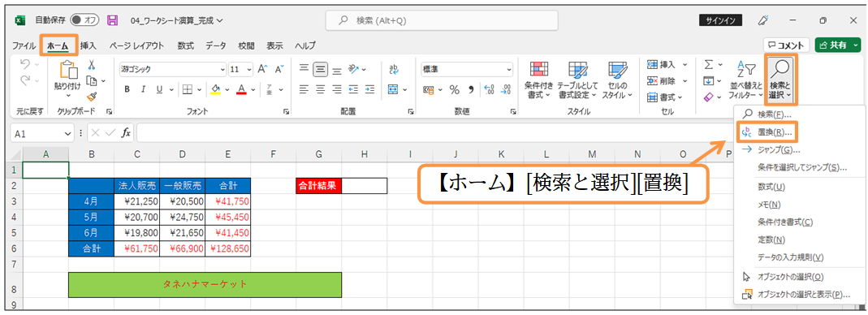Apply the red font color A
The height and width of the screenshot is (315, 868).
coord(241,89)
